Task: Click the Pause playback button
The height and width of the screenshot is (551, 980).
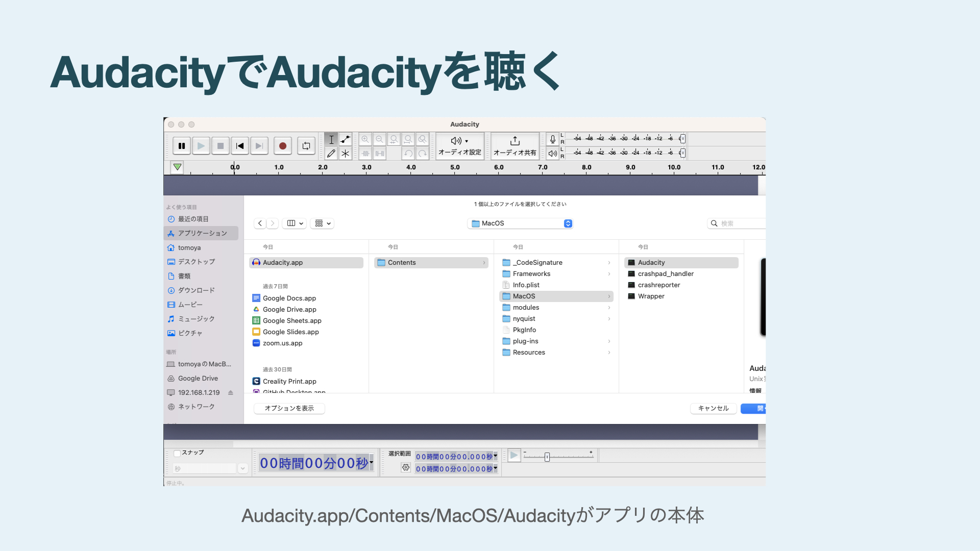Action: click(x=182, y=146)
